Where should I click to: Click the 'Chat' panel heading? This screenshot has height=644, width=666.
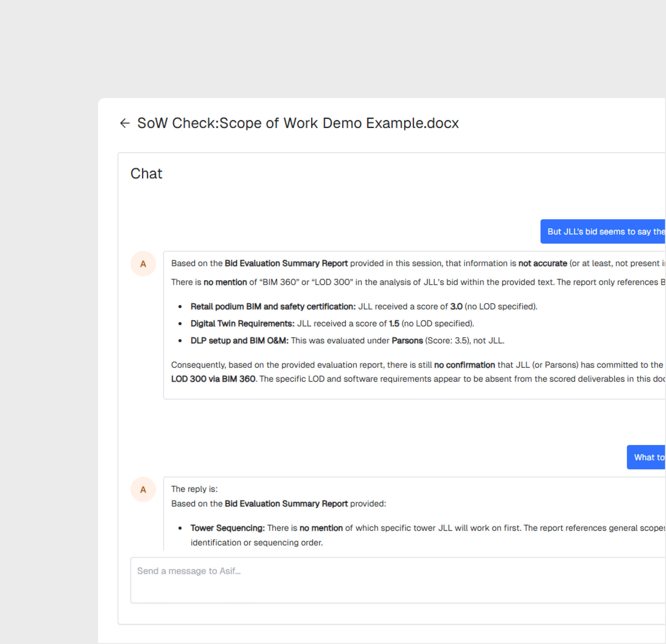click(x=146, y=174)
